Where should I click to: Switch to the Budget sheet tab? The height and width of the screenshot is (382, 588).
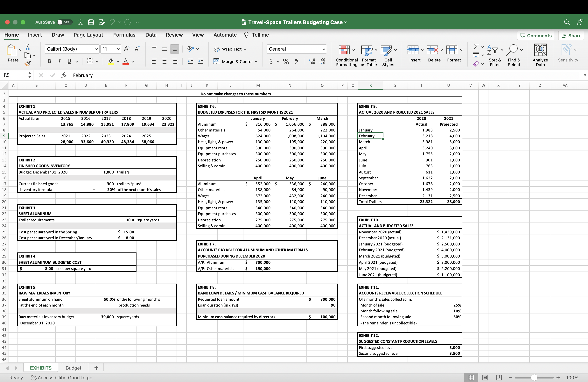(x=73, y=368)
